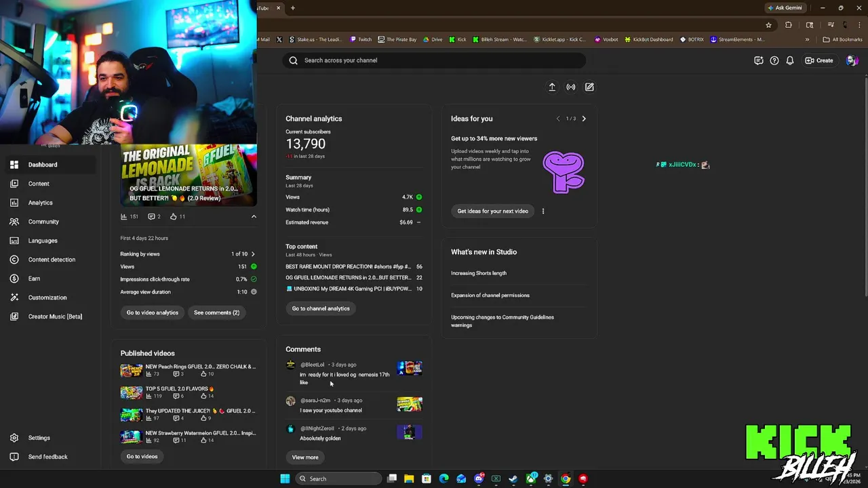The width and height of the screenshot is (868, 488).
Task: Go to next idea card arrow
Action: [x=584, y=119]
